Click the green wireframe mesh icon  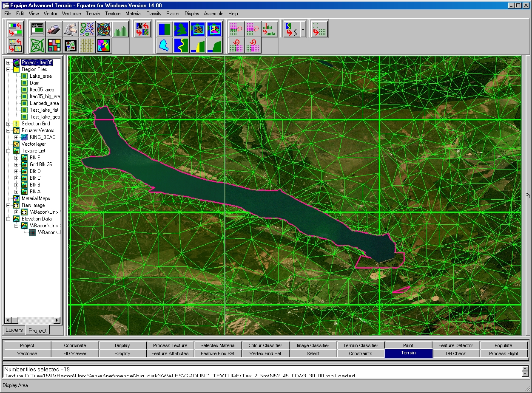[37, 45]
